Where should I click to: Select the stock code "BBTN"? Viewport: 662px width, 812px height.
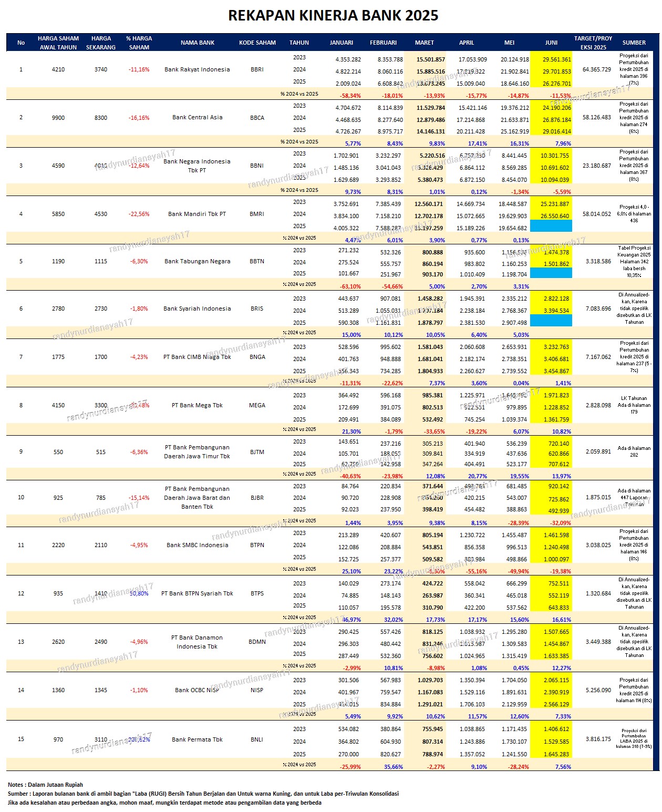point(257,261)
